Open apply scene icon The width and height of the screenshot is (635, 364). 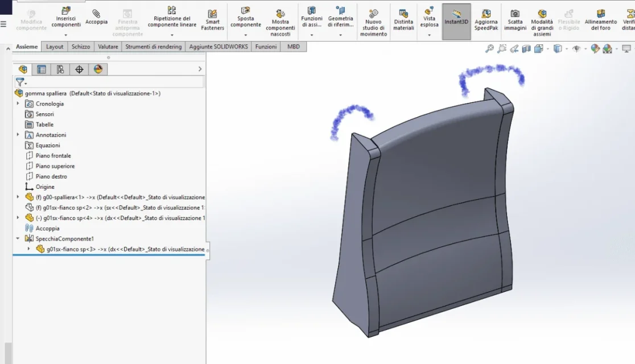pyautogui.click(x=608, y=49)
